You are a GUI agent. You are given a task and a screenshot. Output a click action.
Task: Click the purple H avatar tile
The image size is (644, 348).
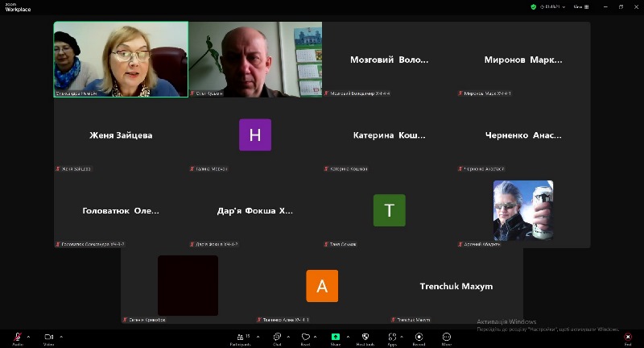click(255, 135)
